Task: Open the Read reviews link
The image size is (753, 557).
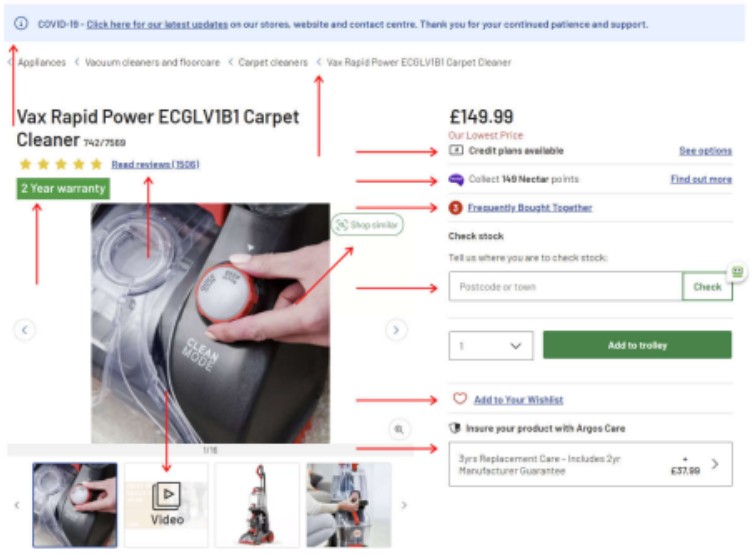Action: [155, 164]
